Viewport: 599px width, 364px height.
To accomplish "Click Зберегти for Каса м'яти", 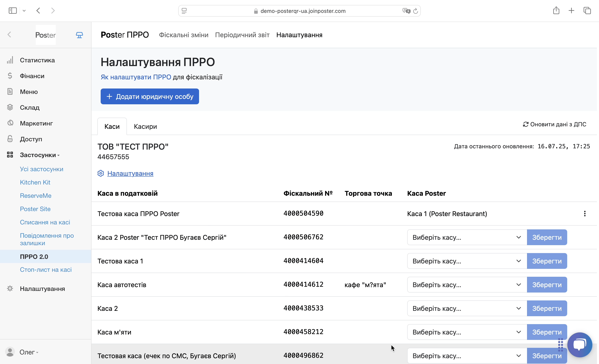I will [547, 332].
